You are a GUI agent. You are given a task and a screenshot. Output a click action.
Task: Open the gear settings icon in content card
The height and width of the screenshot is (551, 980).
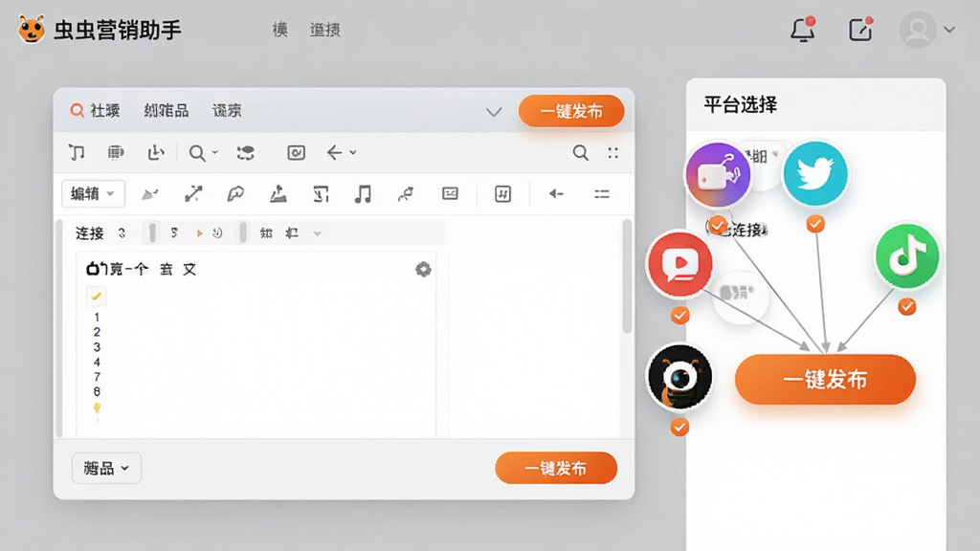point(423,269)
